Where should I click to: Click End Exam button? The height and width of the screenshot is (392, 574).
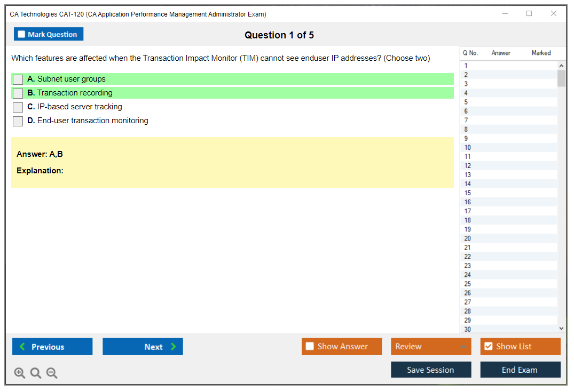520,370
